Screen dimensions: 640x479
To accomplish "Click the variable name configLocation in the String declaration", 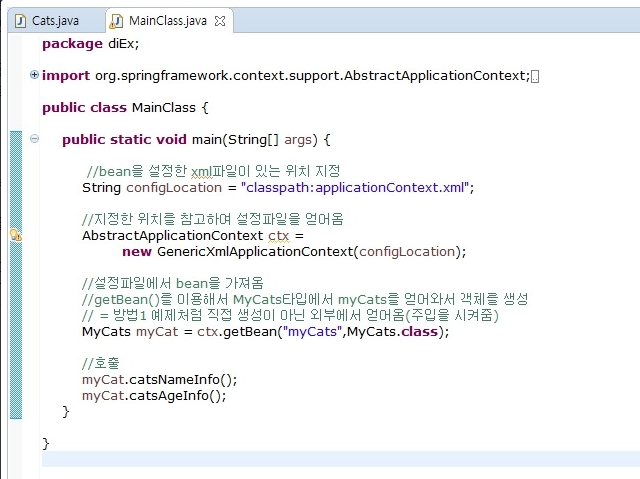I will coord(174,188).
